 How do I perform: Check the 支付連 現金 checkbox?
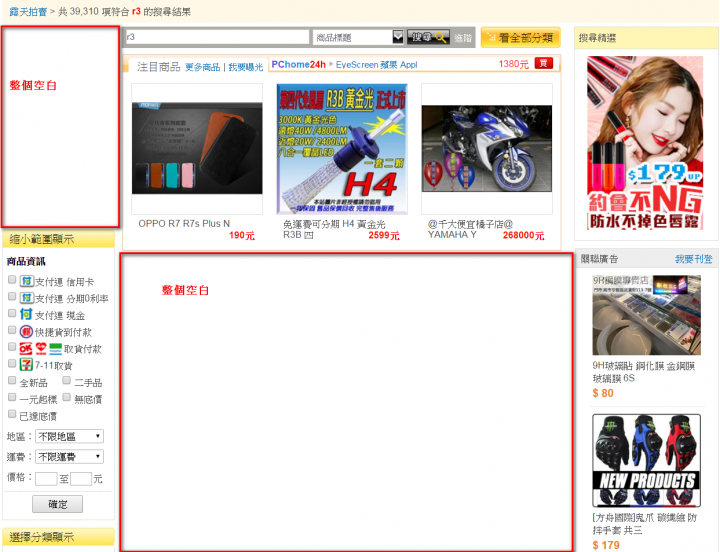pos(12,313)
